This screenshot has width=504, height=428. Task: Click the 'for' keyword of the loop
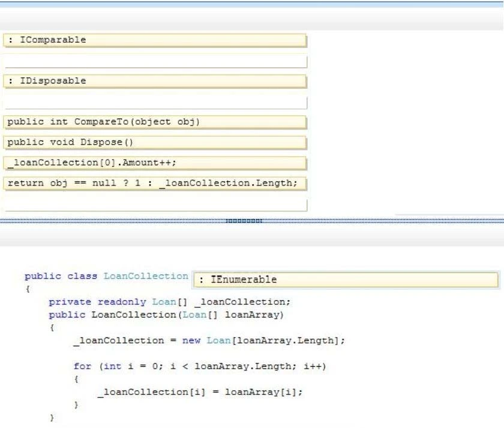pyautogui.click(x=82, y=366)
